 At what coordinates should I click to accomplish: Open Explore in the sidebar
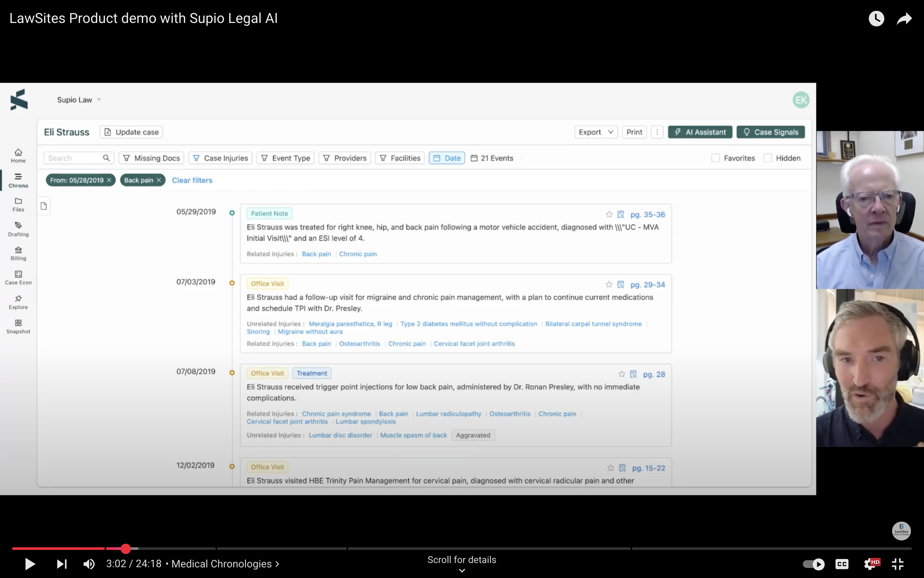pyautogui.click(x=18, y=302)
